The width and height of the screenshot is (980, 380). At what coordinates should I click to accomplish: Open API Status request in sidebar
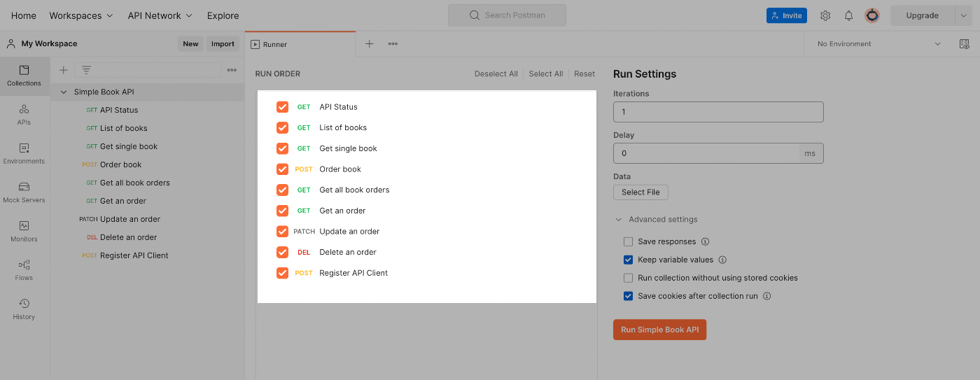[x=119, y=110]
